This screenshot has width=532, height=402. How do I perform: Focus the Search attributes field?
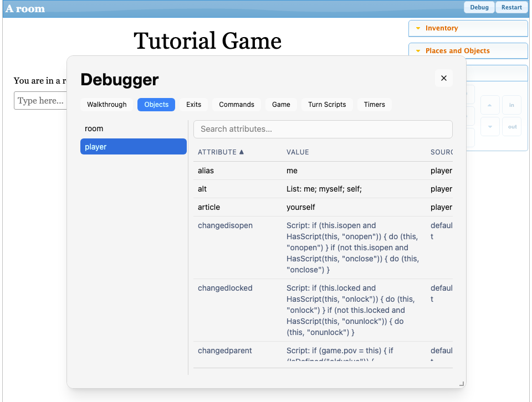point(323,129)
